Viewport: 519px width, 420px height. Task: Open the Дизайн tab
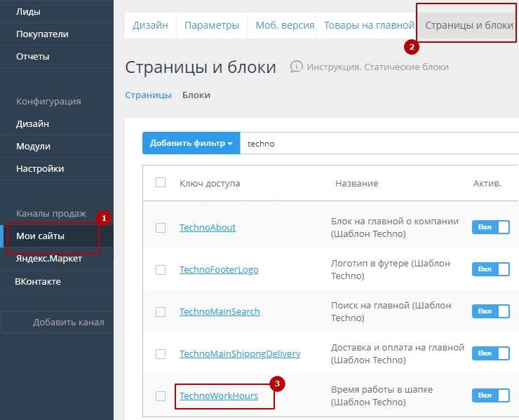[150, 25]
